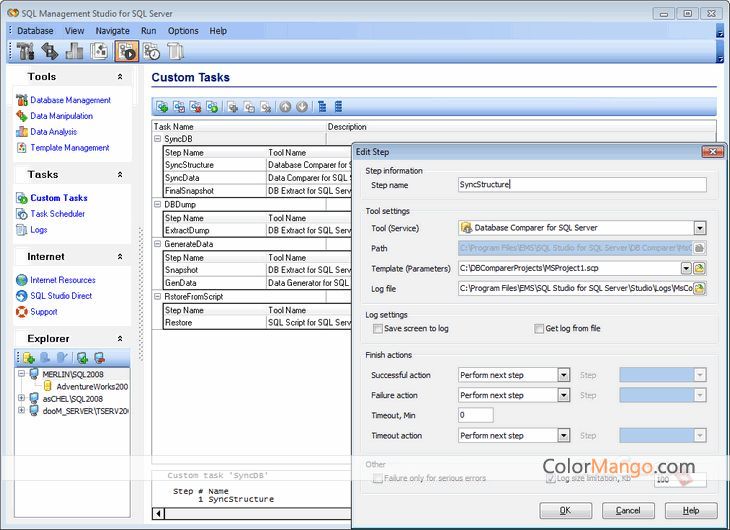The height and width of the screenshot is (530, 730).
Task: Click the grayed delete step icon
Action: (x=266, y=107)
